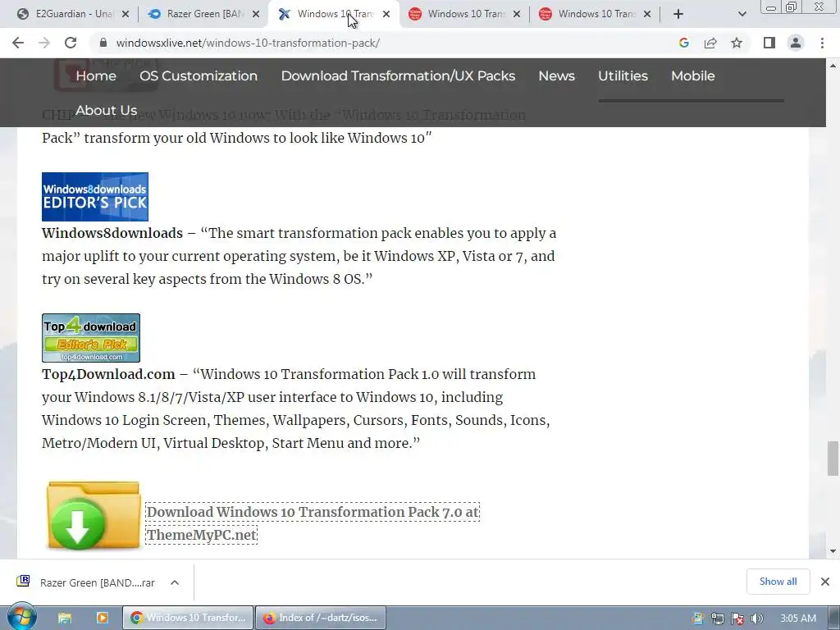The width and height of the screenshot is (840, 630).
Task: Click the Top4Download.com bold heading text
Action: 108,374
